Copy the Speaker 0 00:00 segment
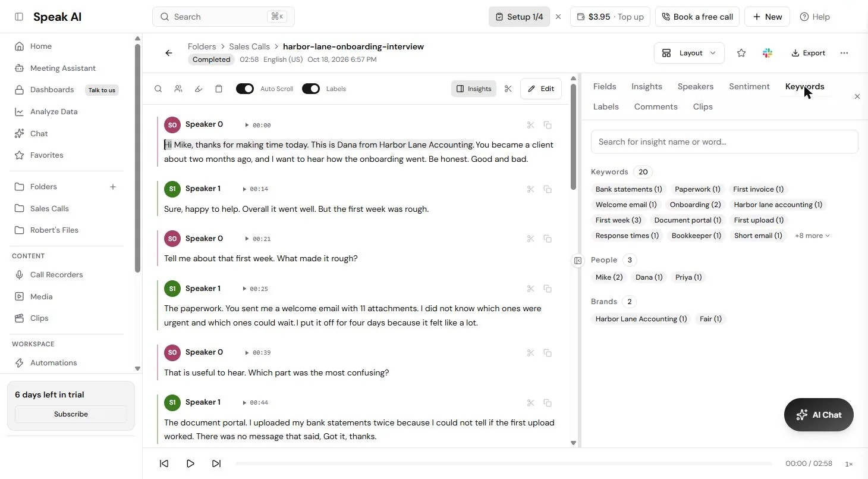868x479 pixels. point(548,125)
